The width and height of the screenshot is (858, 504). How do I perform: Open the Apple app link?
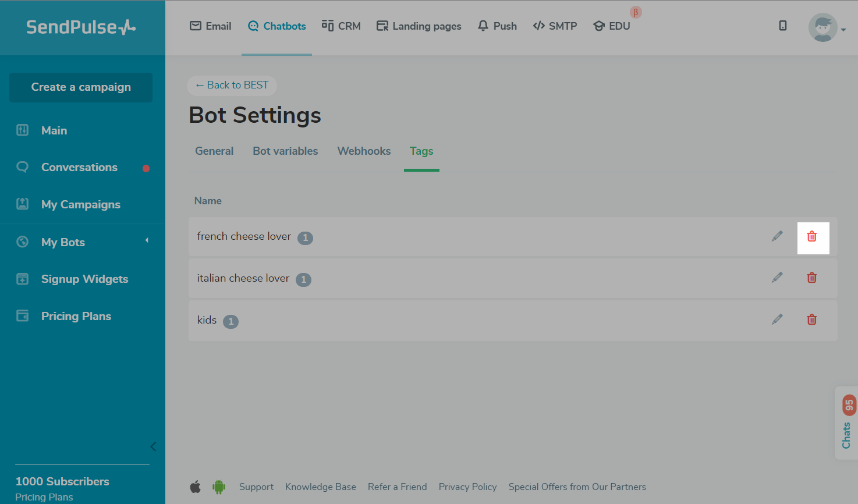(x=196, y=487)
